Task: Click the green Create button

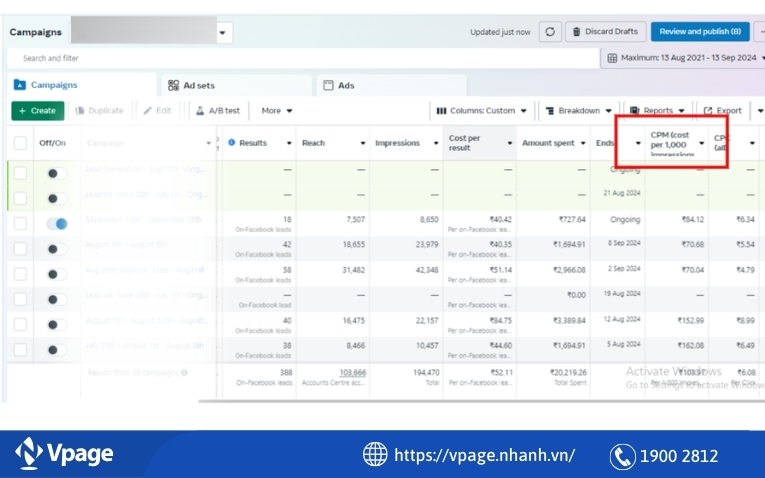Action: [x=37, y=111]
